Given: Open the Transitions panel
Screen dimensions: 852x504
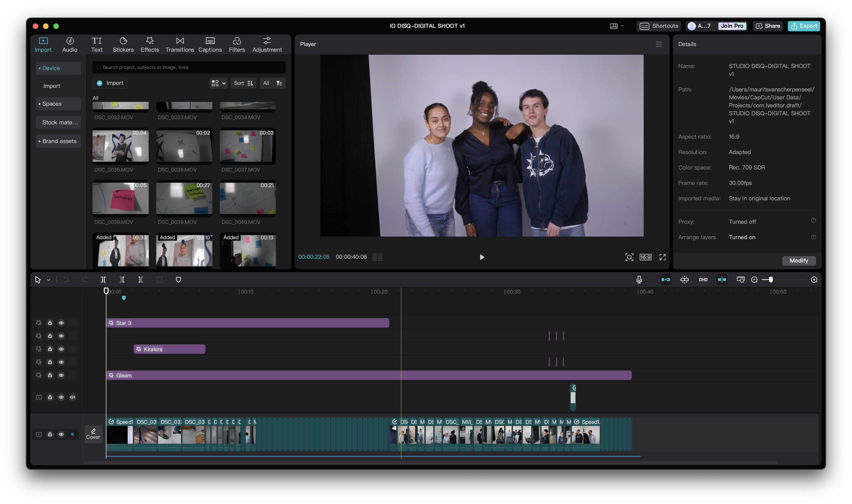Looking at the screenshot, I should tap(180, 44).
